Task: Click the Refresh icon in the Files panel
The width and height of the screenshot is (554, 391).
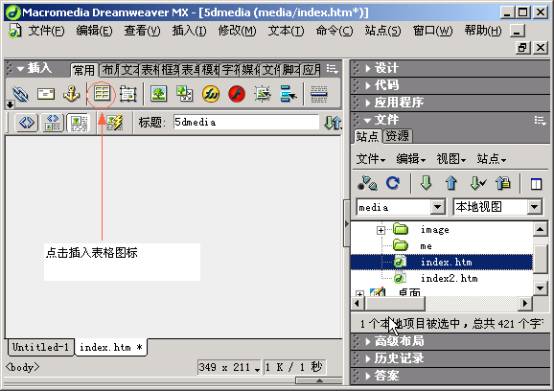Action: 393,183
